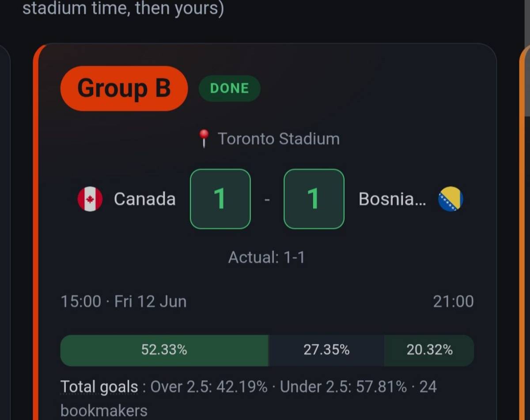Click the Toronto Stadium venue label

[279, 139]
